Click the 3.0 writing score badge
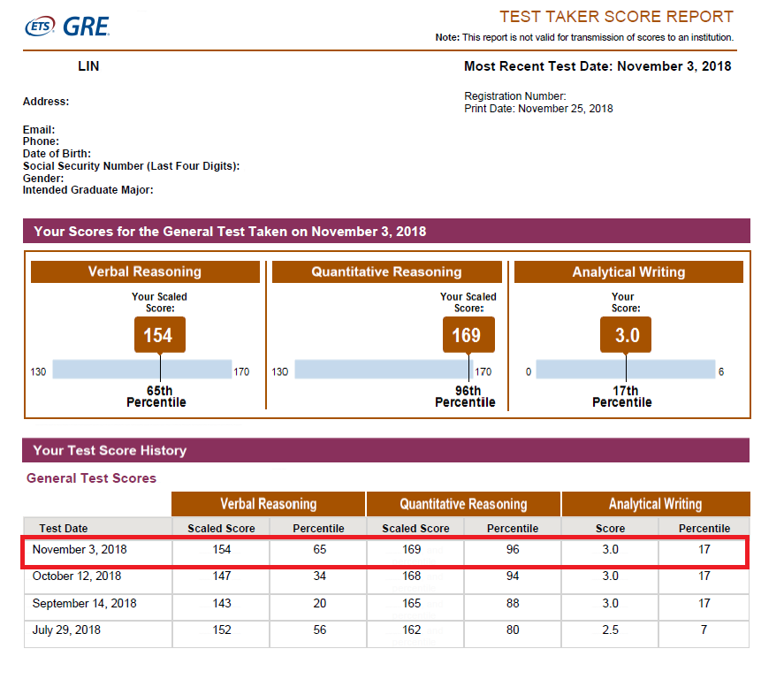784x687 pixels. click(626, 334)
